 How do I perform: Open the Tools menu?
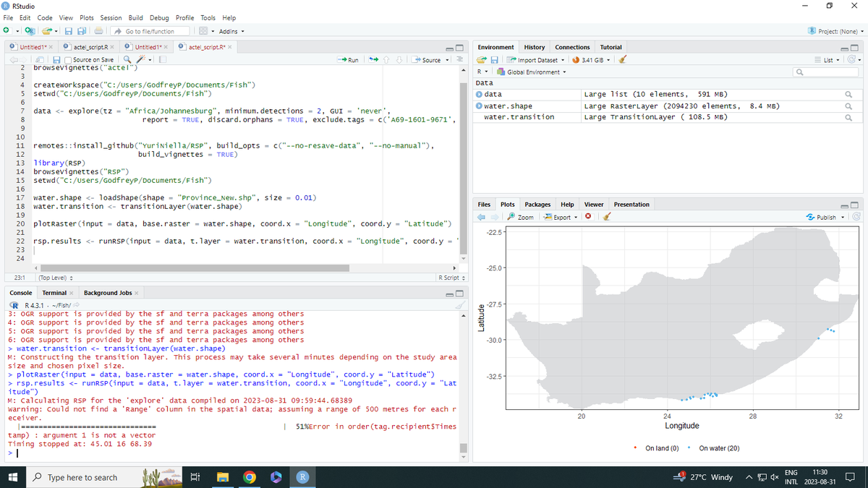tap(208, 17)
